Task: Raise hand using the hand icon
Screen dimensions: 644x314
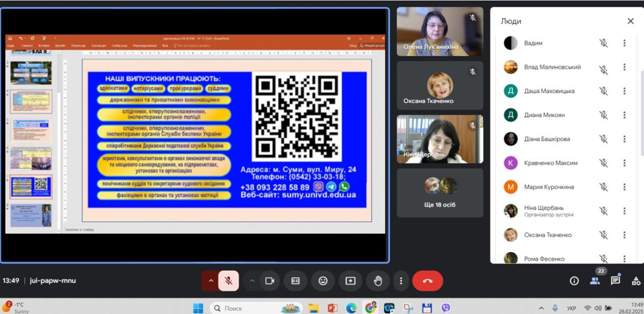Action: click(378, 281)
